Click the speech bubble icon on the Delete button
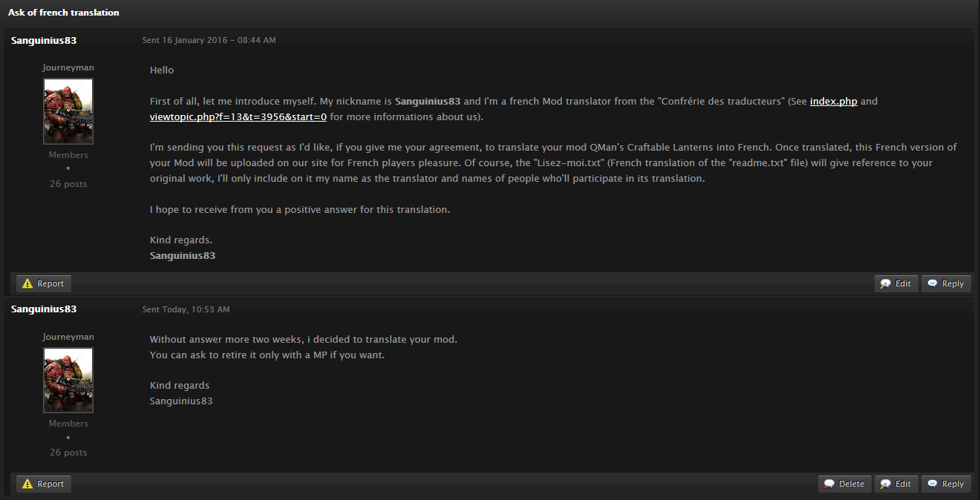This screenshot has width=980, height=500. click(x=829, y=484)
